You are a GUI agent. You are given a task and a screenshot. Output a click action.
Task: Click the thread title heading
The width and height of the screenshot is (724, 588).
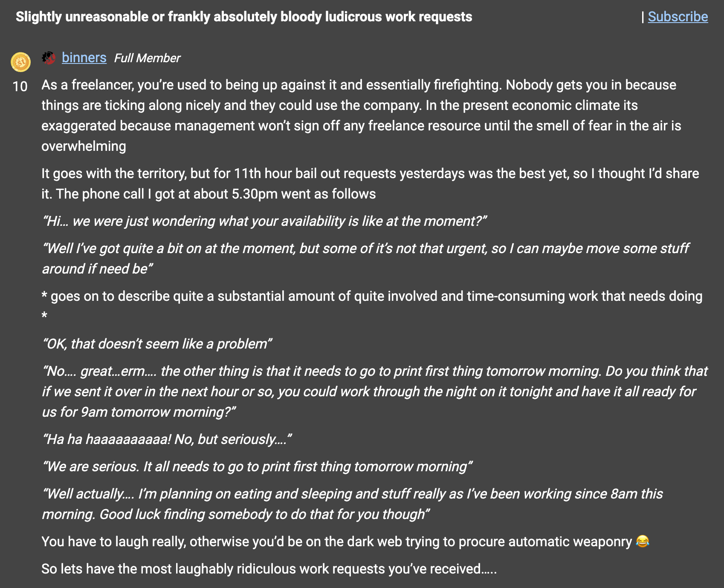(x=244, y=17)
